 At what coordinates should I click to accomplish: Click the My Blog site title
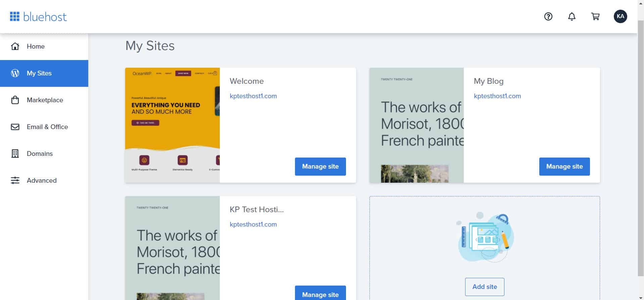(x=489, y=81)
